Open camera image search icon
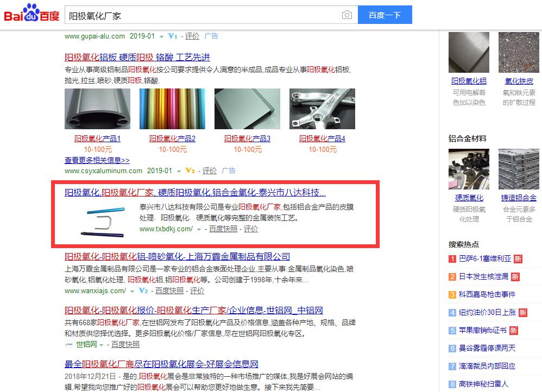542x392 pixels. [x=346, y=15]
